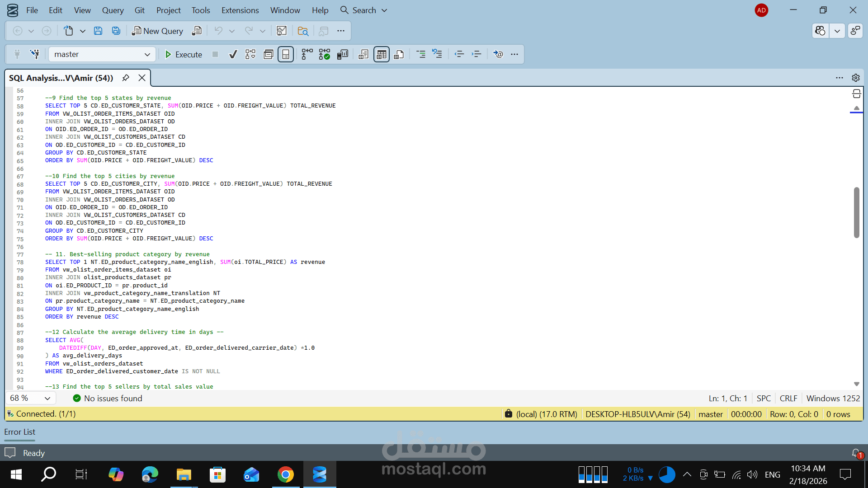
Task: Expand the Undo history dropdown arrow
Action: coord(232,31)
